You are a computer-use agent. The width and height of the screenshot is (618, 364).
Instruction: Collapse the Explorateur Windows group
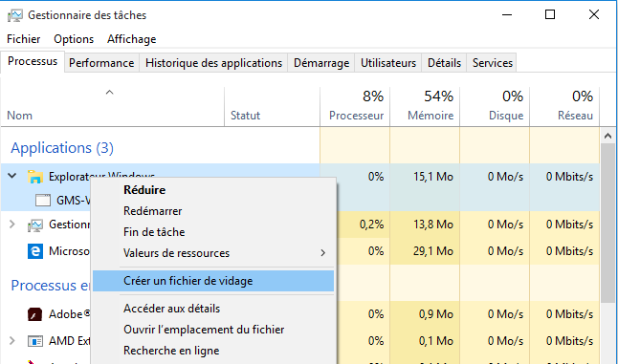coord(12,176)
